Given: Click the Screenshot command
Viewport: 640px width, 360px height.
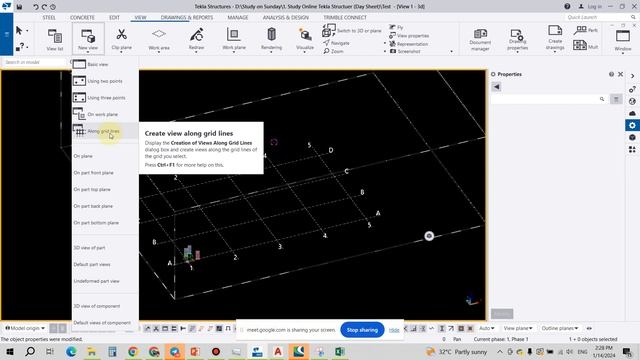Looking at the screenshot, I should point(404,51).
